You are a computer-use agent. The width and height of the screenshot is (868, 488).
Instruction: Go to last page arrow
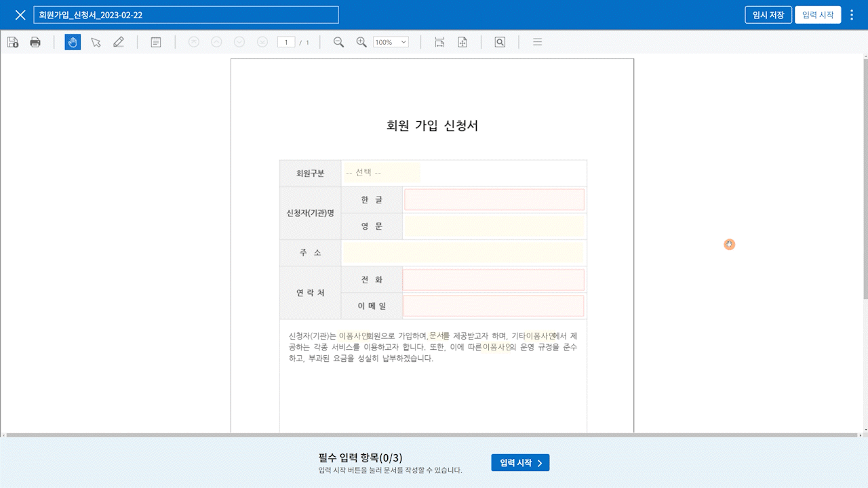coord(262,42)
